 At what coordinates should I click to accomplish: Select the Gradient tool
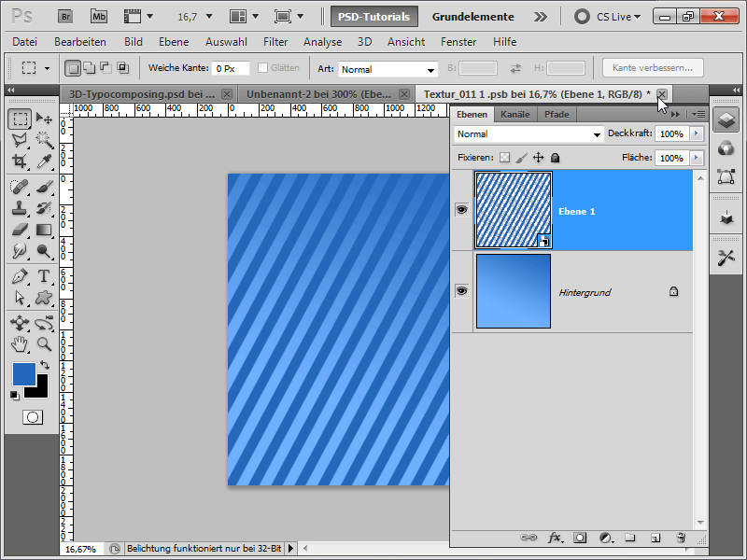pyautogui.click(x=44, y=230)
